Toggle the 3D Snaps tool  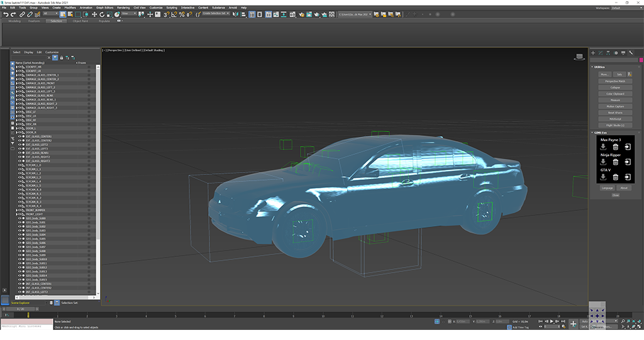[x=166, y=14]
